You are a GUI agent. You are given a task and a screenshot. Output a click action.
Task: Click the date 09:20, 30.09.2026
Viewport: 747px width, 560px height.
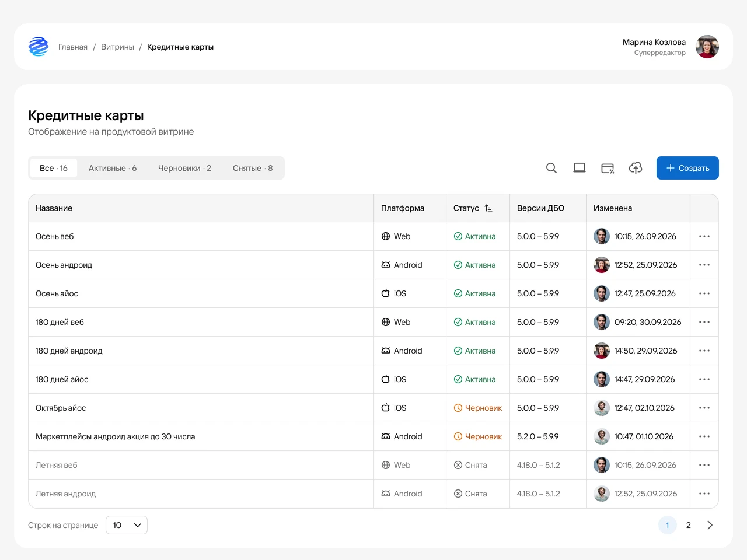pos(648,322)
